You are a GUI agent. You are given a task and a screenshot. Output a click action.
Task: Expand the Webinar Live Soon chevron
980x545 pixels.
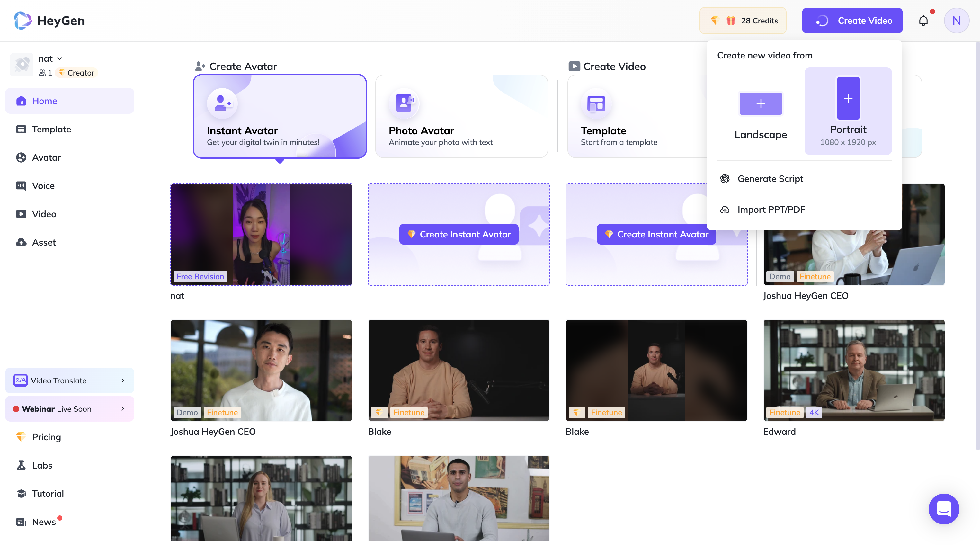122,409
